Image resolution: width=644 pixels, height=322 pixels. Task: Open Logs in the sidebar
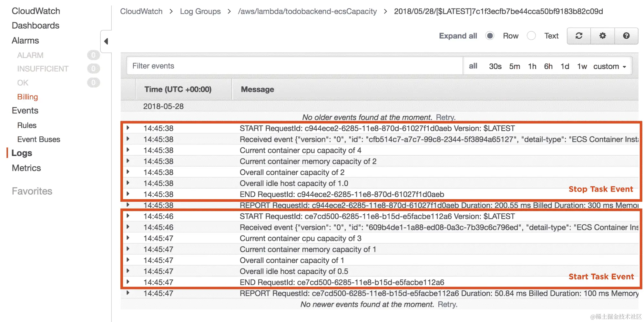[x=22, y=153]
